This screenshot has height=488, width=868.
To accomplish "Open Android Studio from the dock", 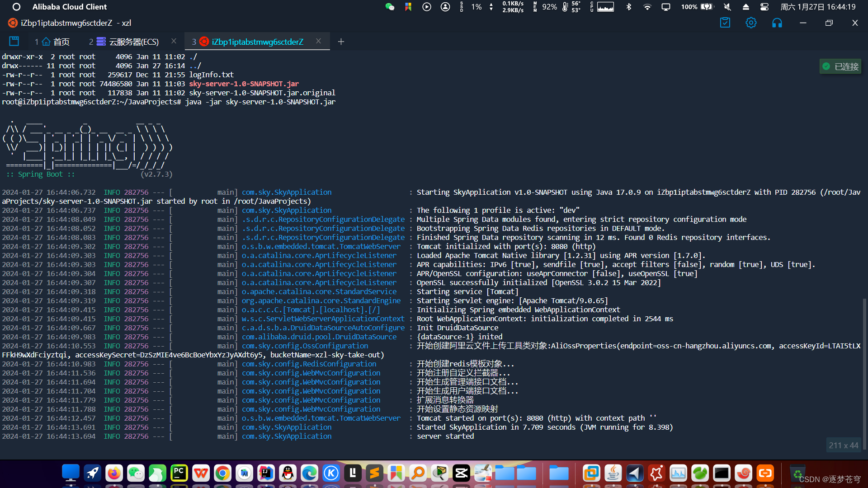I will [244, 473].
